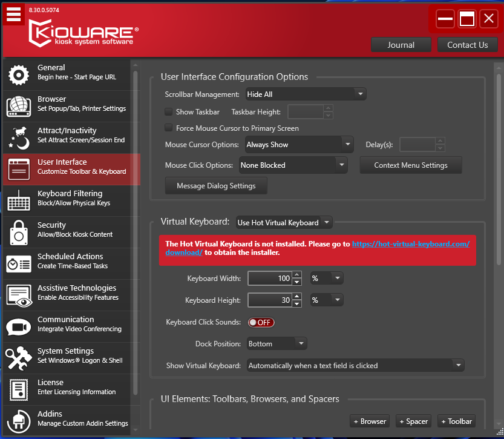The height and width of the screenshot is (439, 504).
Task: Click the KioWare logo
Action: click(x=83, y=33)
